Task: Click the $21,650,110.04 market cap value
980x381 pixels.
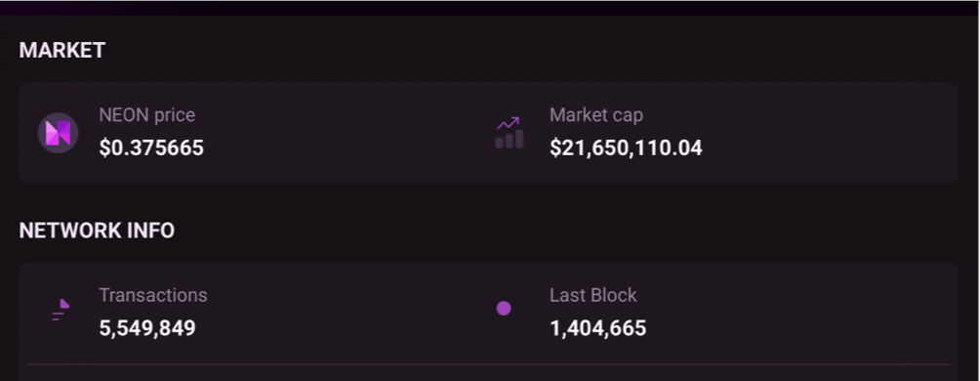Action: click(x=626, y=148)
